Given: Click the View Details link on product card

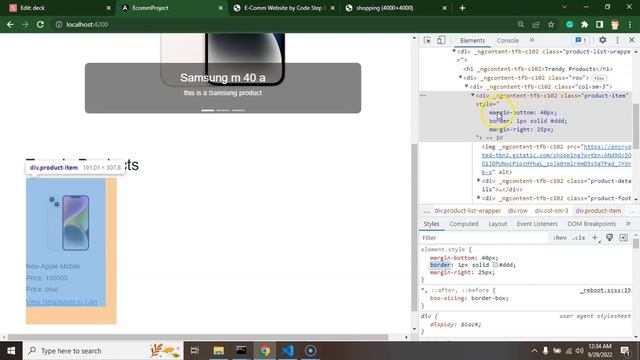Looking at the screenshot, I should 44,302.
